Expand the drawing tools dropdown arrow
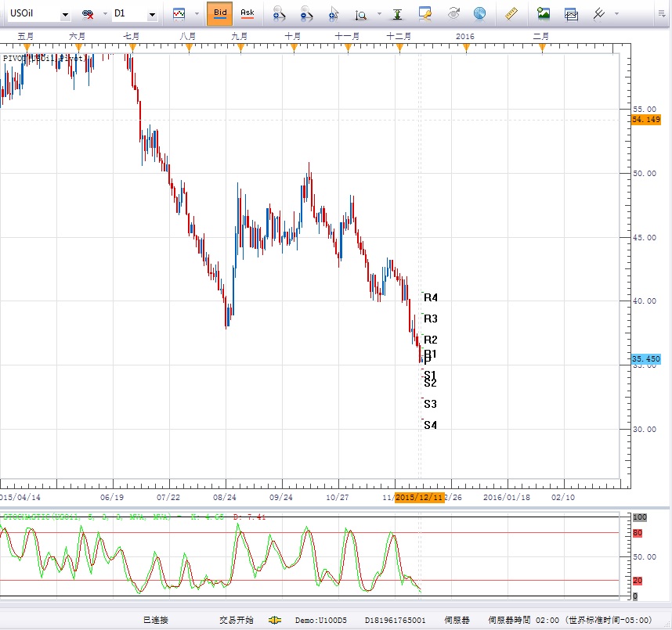Screen dimensions: 672x630 [616, 14]
